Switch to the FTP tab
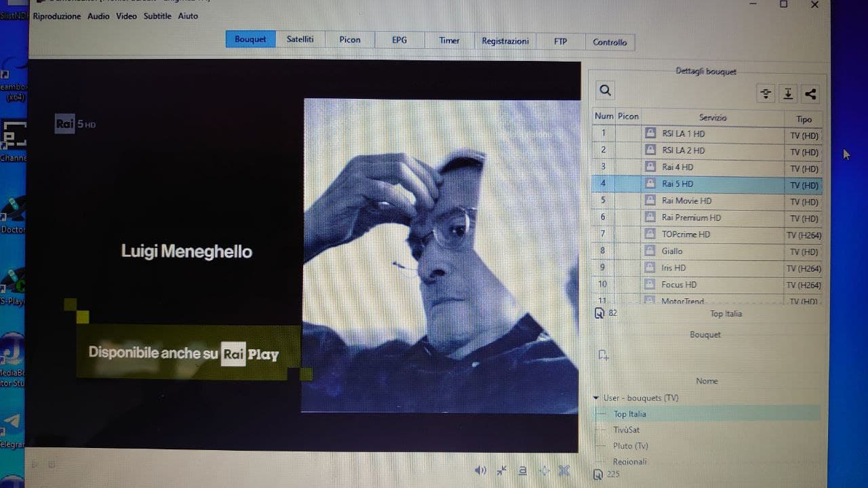The width and height of the screenshot is (868, 488). (560, 41)
